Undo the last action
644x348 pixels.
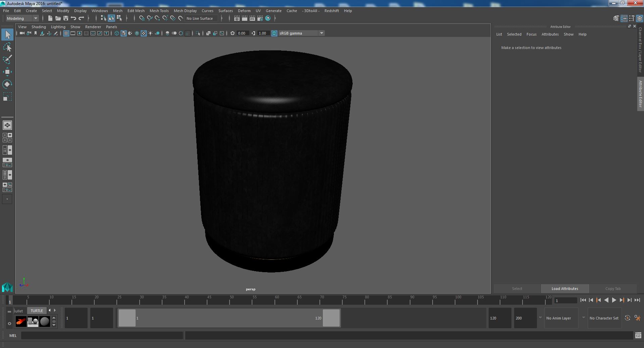(73, 18)
